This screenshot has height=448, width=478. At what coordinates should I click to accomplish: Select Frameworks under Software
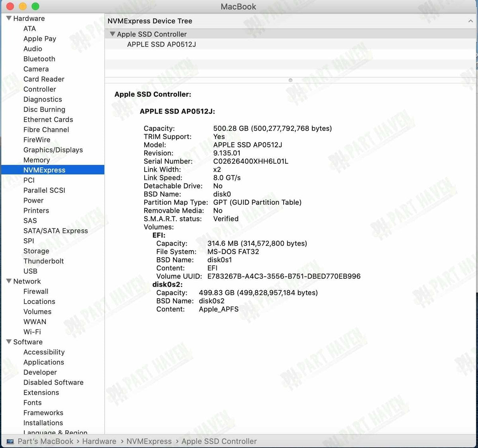pyautogui.click(x=43, y=413)
